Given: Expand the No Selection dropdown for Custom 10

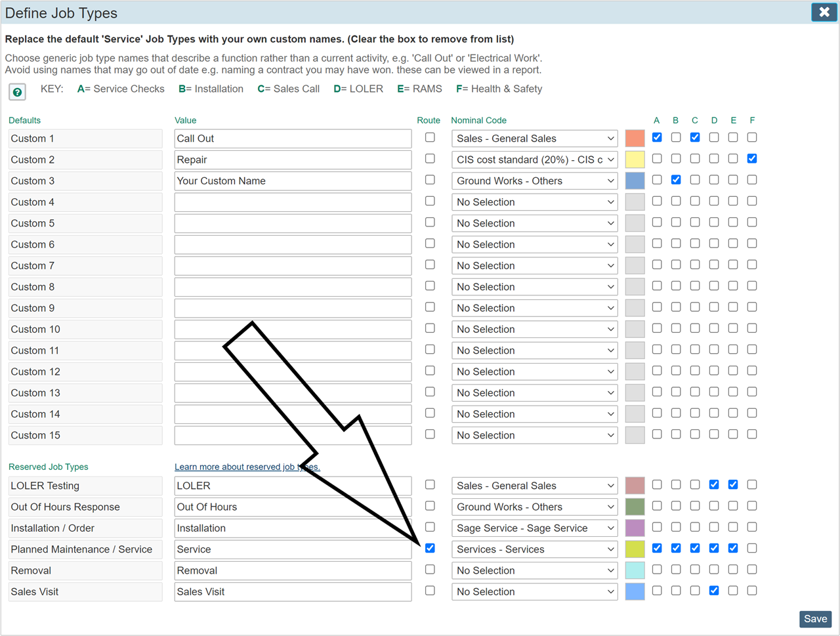Looking at the screenshot, I should [534, 329].
